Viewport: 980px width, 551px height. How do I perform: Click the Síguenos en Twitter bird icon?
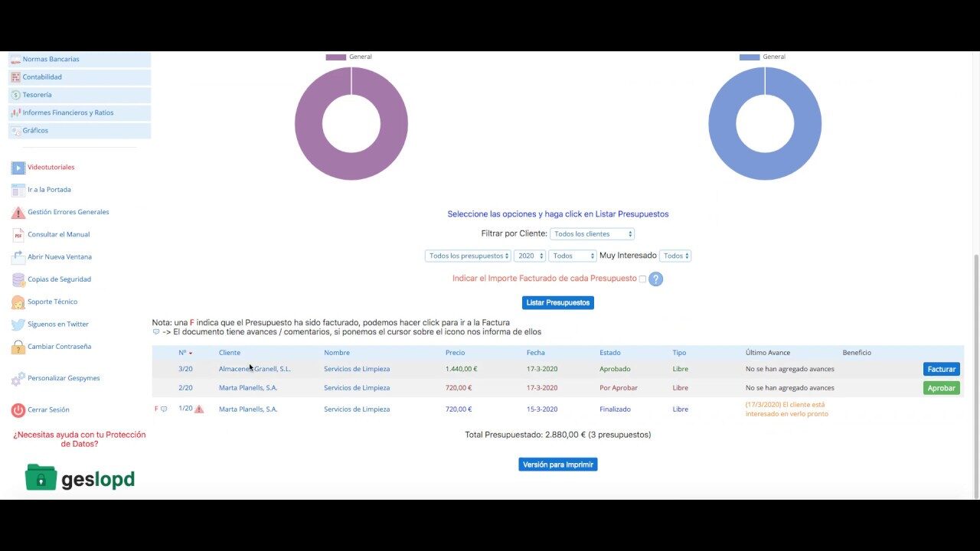pyautogui.click(x=18, y=324)
